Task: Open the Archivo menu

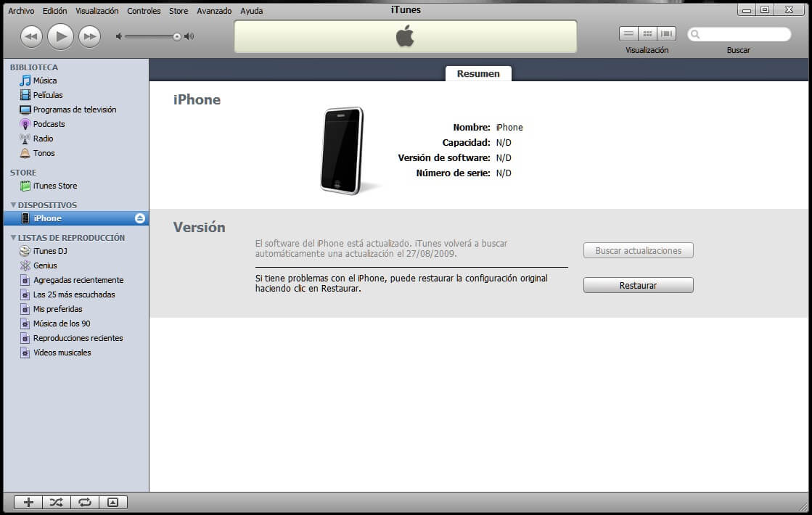Action: pos(21,11)
